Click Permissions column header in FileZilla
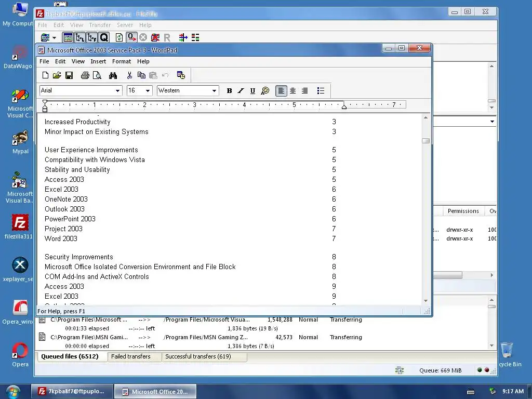Image resolution: width=532 pixels, height=399 pixels. click(463, 211)
